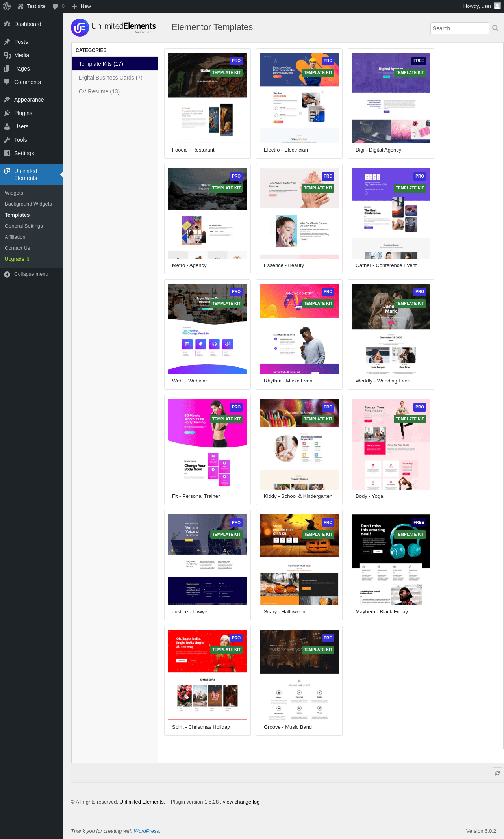Click the Tools wrench icon
The image size is (504, 839).
pos(7,140)
